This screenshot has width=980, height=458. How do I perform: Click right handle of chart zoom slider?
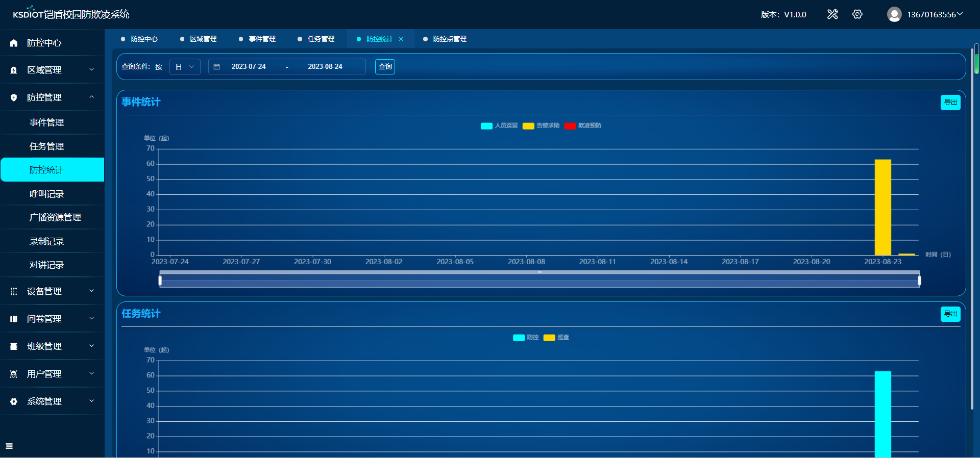919,280
